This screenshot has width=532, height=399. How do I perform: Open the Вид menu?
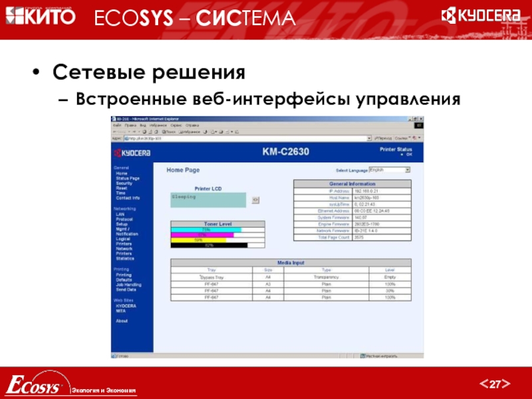tap(143, 125)
